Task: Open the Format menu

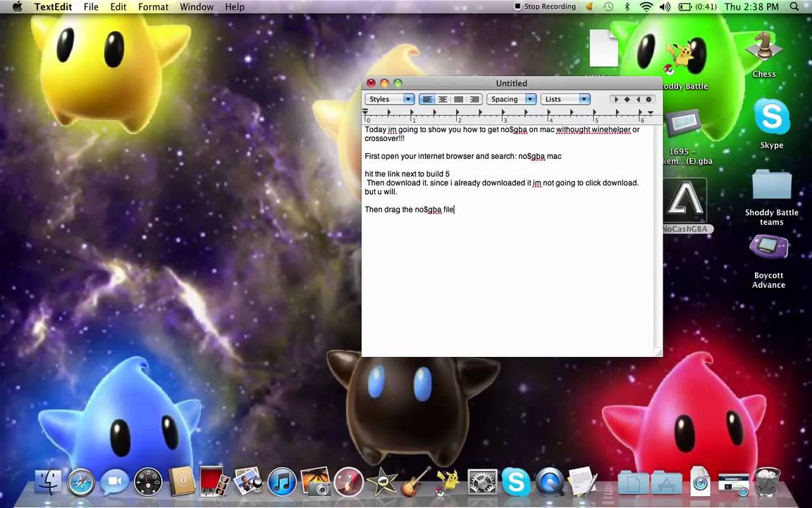Action: [x=153, y=7]
